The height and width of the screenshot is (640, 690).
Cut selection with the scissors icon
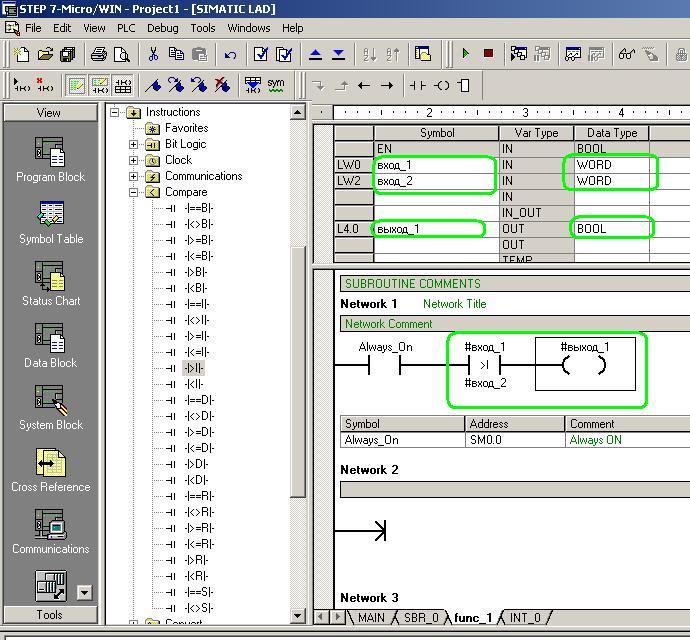click(x=153, y=54)
